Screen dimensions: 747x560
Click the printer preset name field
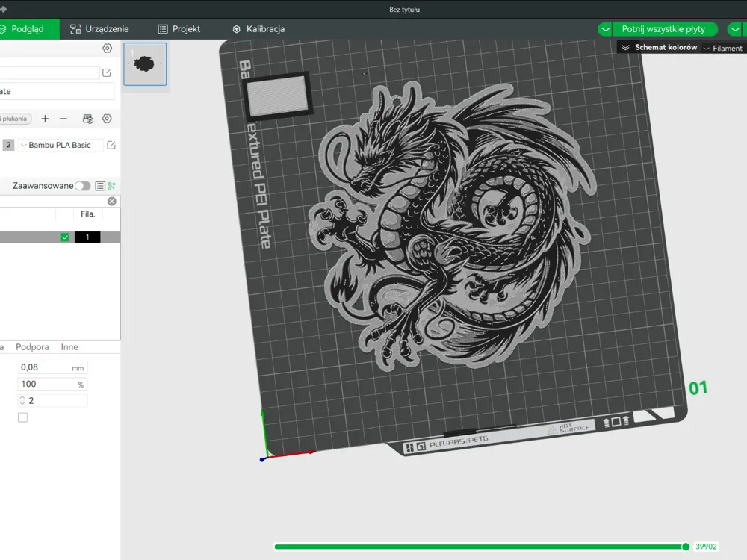click(x=49, y=73)
